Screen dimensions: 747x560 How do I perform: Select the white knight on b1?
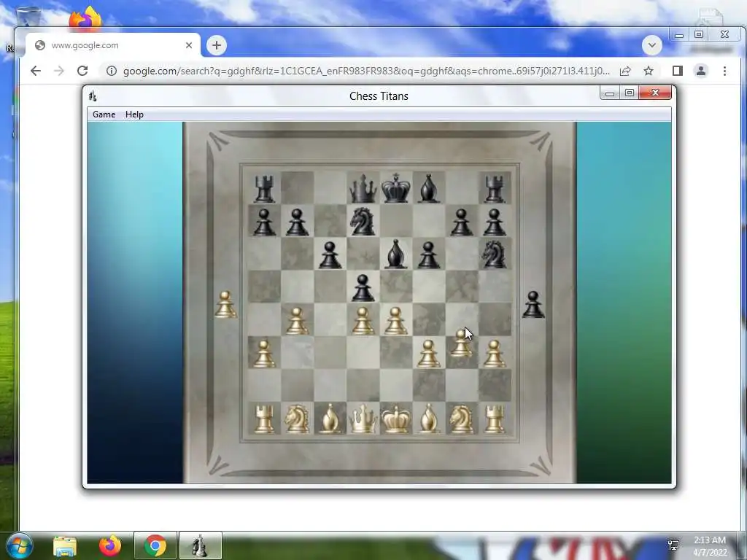[x=297, y=419]
